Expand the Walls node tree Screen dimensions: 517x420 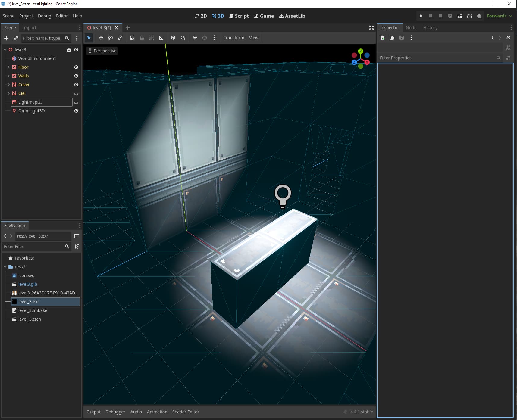9,76
